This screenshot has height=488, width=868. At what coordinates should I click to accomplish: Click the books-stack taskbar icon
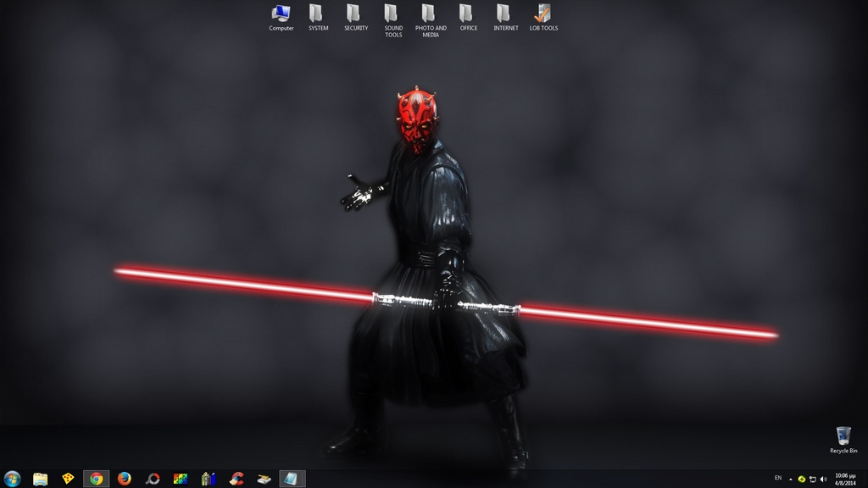209,479
